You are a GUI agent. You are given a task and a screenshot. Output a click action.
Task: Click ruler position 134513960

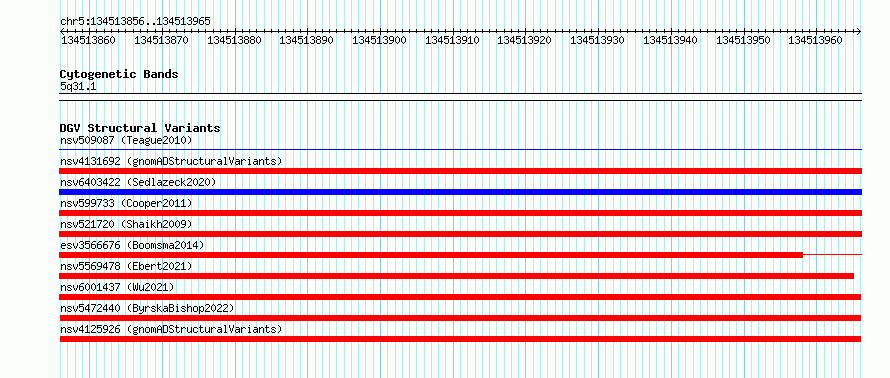816,40
